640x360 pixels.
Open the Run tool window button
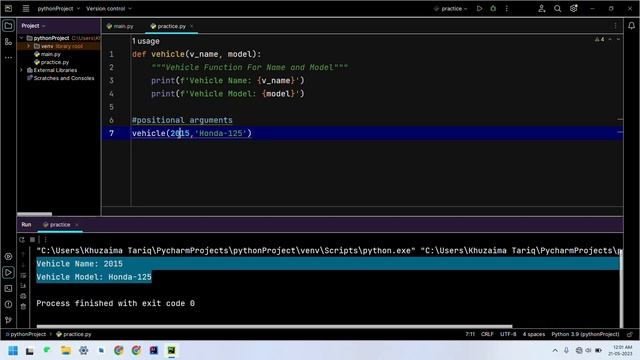(x=8, y=272)
